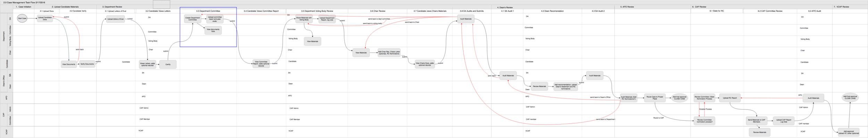
Task: Click the 'Outside Process' label
Action: pos(705,109)
